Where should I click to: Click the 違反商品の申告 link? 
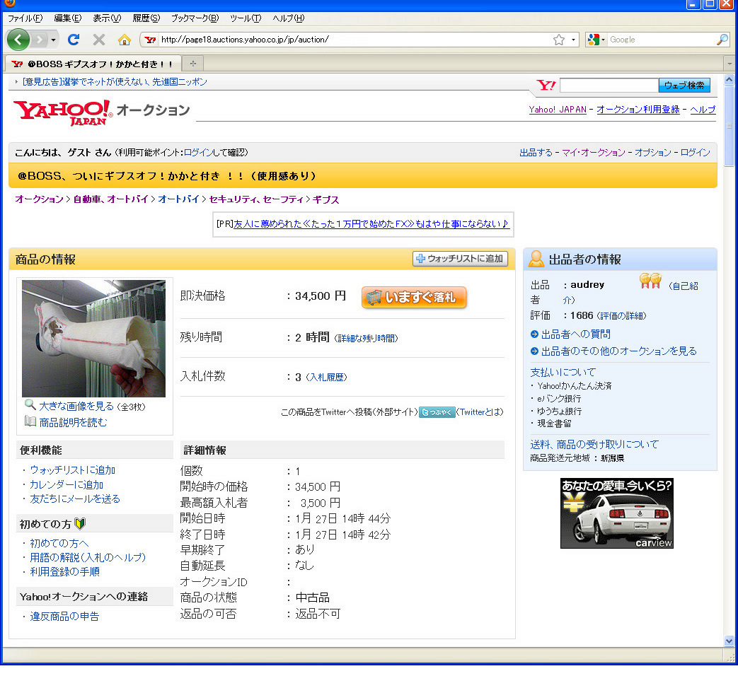click(x=64, y=617)
